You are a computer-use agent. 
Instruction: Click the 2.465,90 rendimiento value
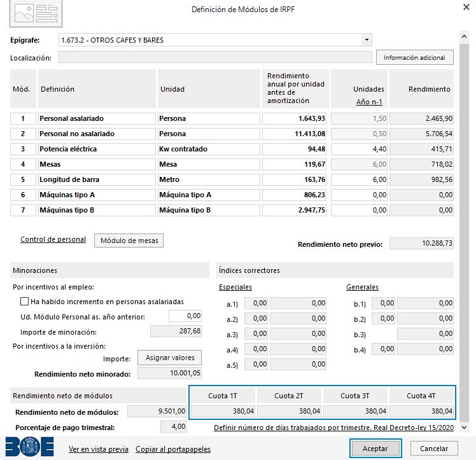point(422,118)
